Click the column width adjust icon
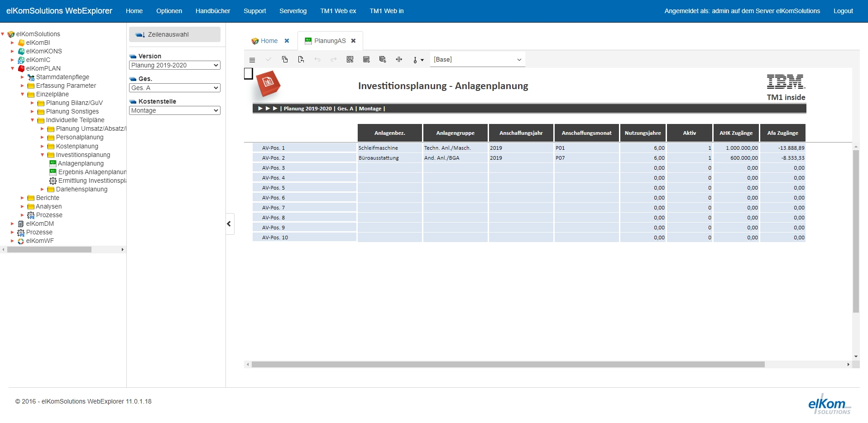 399,60
